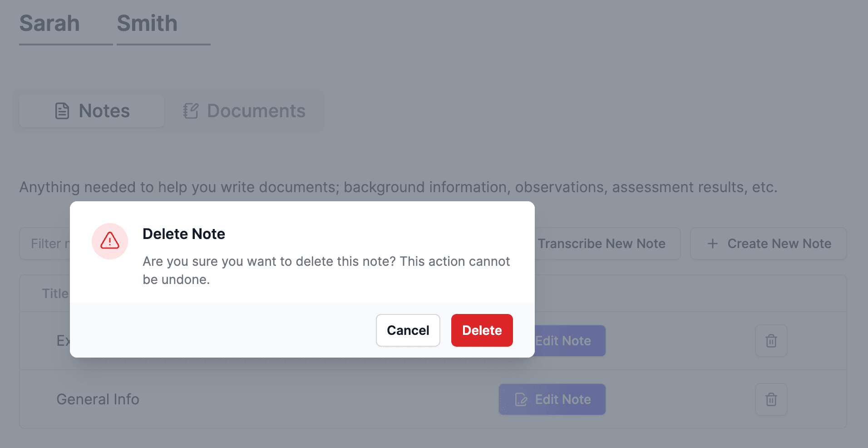Select the Sarah name tab
The image size is (868, 448).
pyautogui.click(x=49, y=23)
